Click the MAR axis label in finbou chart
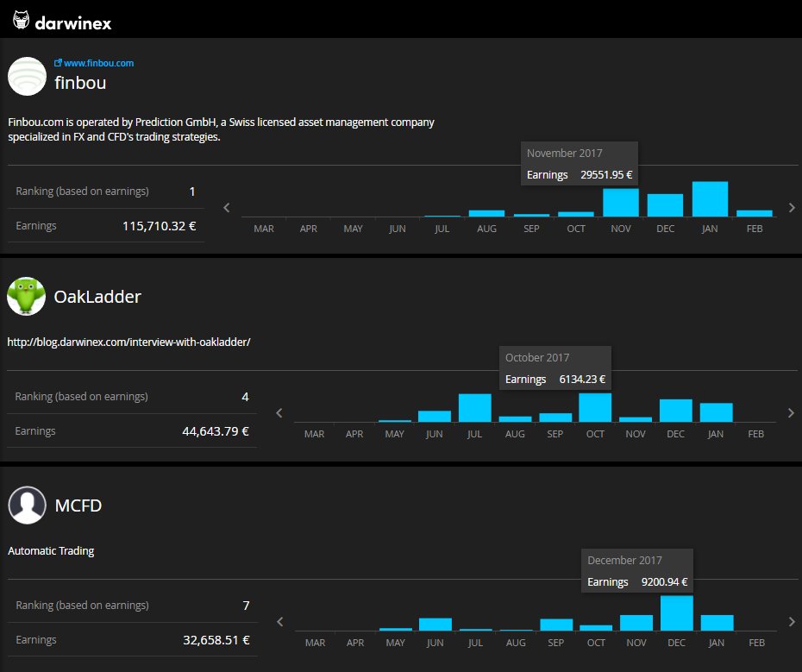This screenshot has height=672, width=802. point(264,229)
